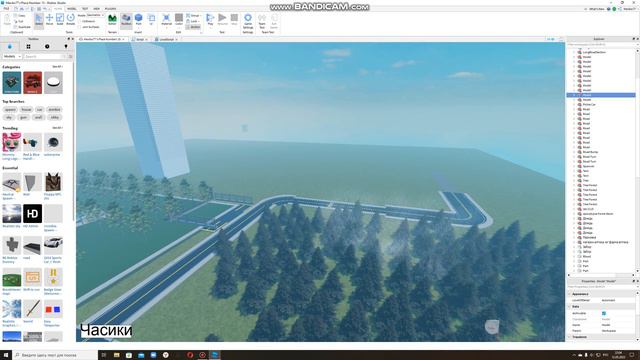Collapse the Data properties section
This screenshot has height=360, width=640.
click(x=570, y=307)
